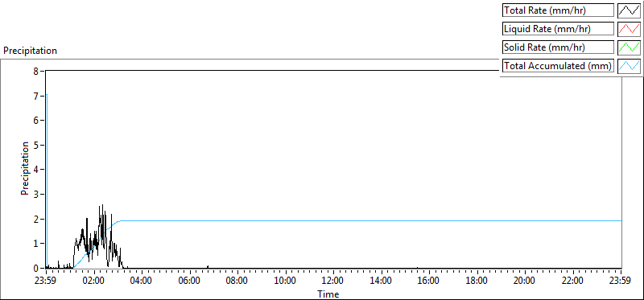The width and height of the screenshot is (644, 300).
Task: Select the Total Accumulated (mm) legend label
Action: 558,66
